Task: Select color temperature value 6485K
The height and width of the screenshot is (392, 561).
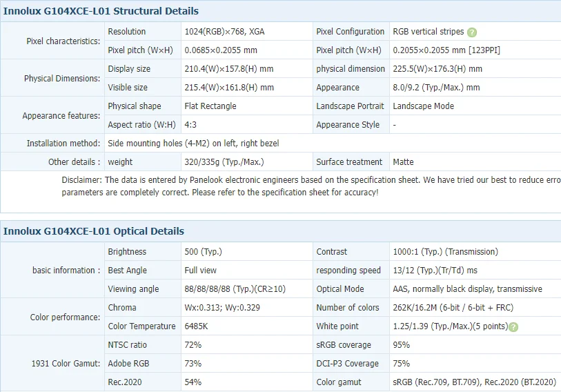Action: (x=196, y=326)
